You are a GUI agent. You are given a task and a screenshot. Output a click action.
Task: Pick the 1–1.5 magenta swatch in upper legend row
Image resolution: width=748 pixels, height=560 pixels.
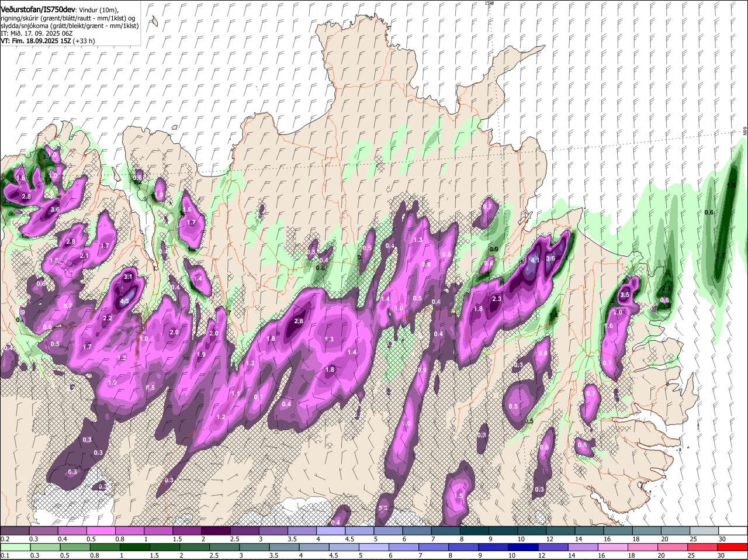coord(159,531)
